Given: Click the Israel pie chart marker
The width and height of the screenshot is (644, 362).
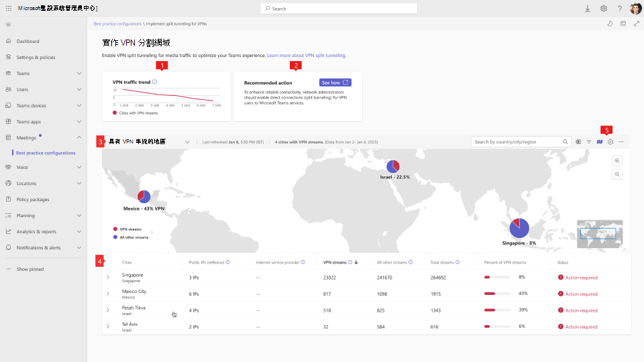Looking at the screenshot, I should click(393, 166).
